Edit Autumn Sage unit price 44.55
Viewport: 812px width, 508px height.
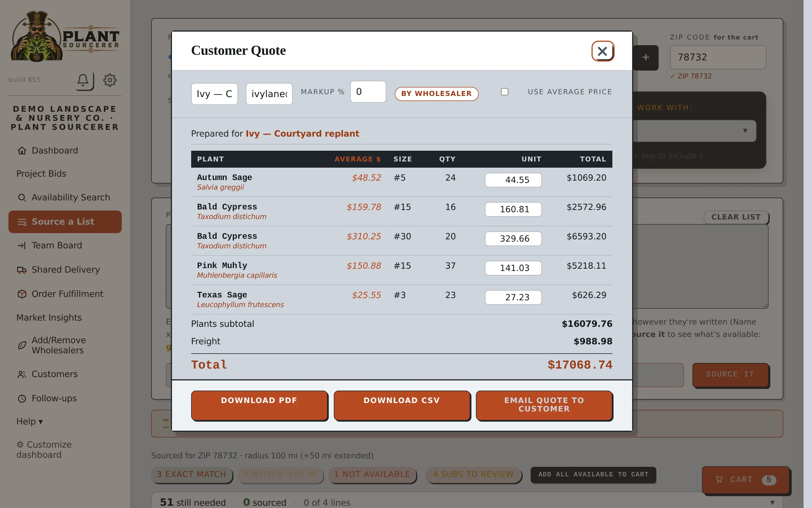[x=513, y=180]
